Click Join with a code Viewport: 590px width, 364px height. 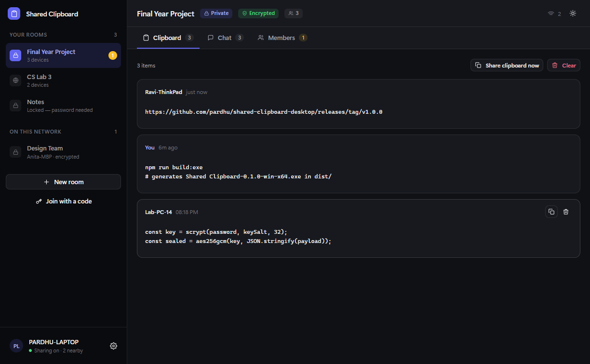pyautogui.click(x=63, y=201)
